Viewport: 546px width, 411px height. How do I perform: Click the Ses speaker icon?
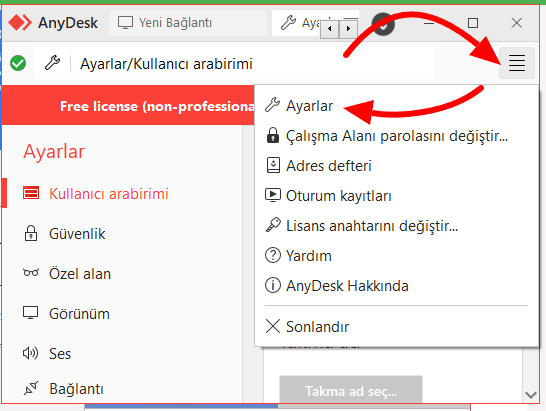coord(31,353)
